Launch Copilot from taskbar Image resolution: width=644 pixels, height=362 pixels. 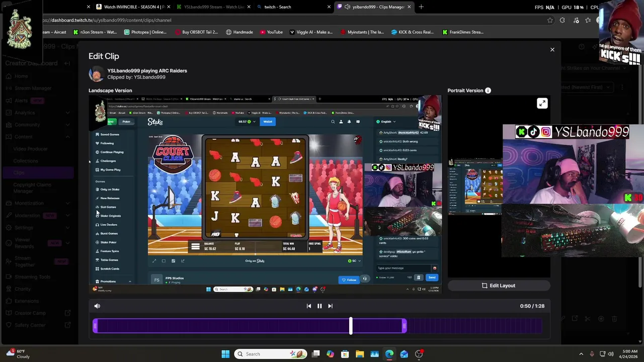(330, 354)
